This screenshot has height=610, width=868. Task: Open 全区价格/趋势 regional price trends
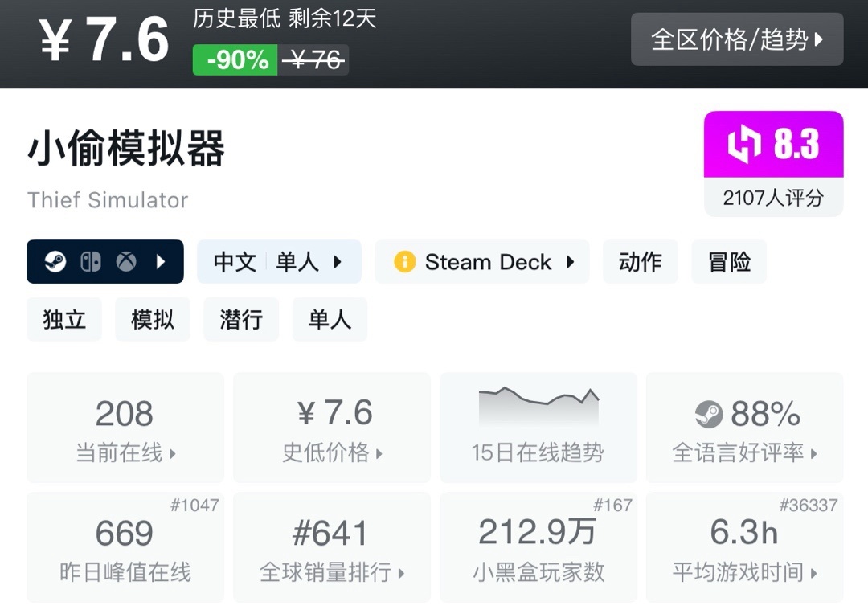(737, 39)
